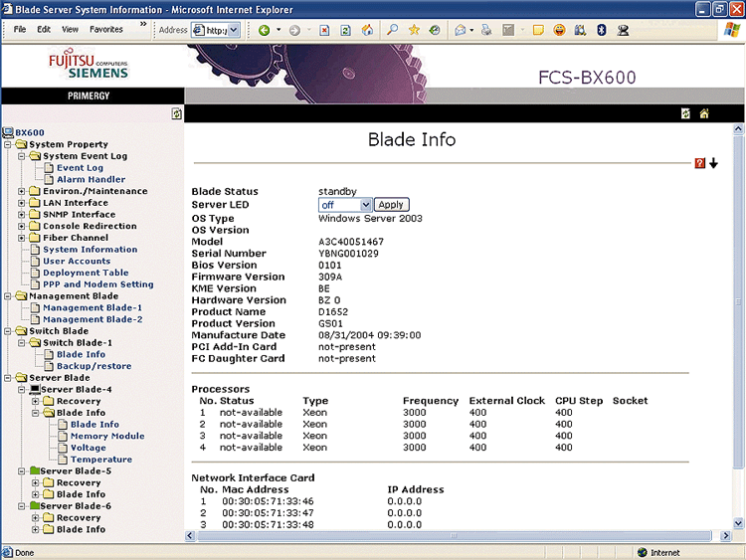Click the refresh icon in black header bar
Viewport: 746px width, 560px height.
tap(685, 113)
